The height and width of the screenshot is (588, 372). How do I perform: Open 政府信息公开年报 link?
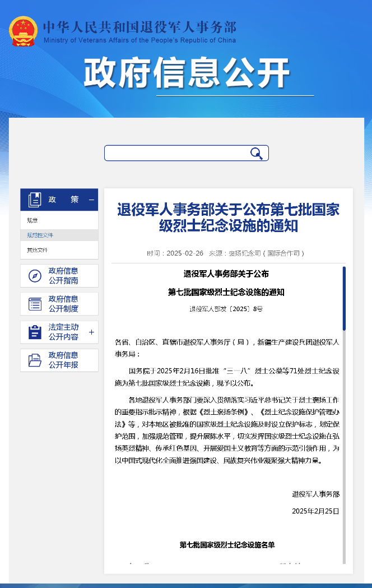coord(63,360)
